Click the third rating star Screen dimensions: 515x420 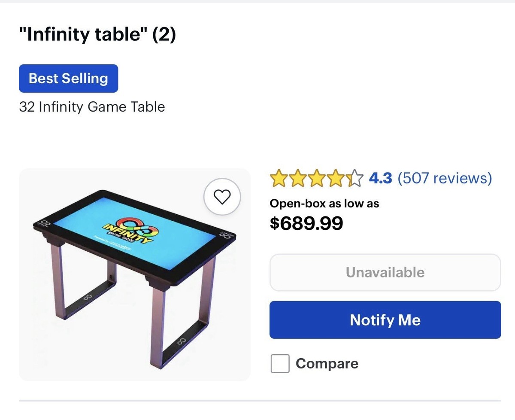click(317, 178)
